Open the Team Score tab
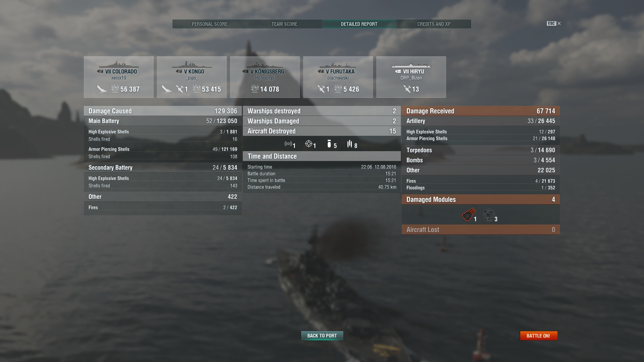 pyautogui.click(x=284, y=24)
